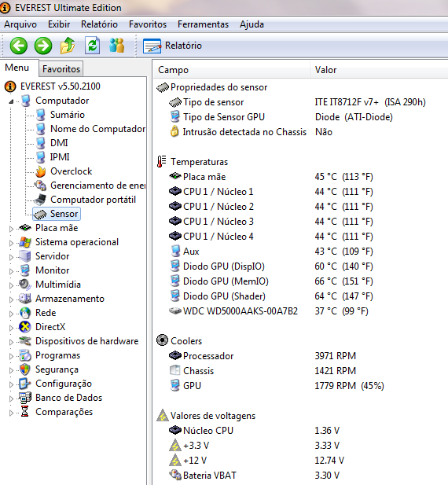Viewport: 448px width, 485px height.
Task: Click the people Users icon in toolbar
Action: (x=116, y=46)
